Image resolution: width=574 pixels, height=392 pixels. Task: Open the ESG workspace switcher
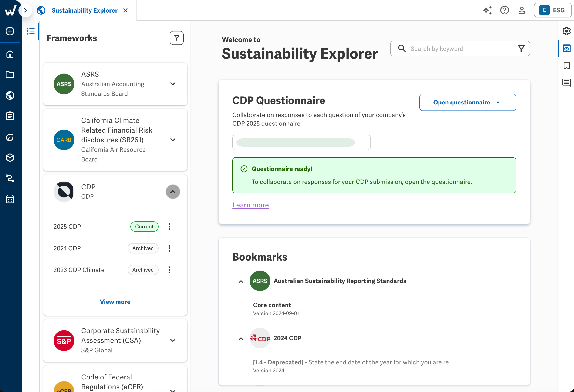[553, 10]
